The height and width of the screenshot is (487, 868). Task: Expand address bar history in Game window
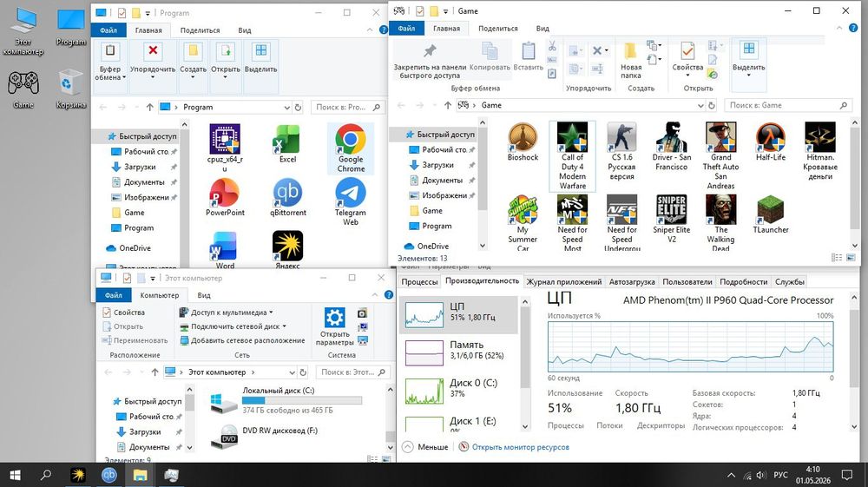click(700, 105)
